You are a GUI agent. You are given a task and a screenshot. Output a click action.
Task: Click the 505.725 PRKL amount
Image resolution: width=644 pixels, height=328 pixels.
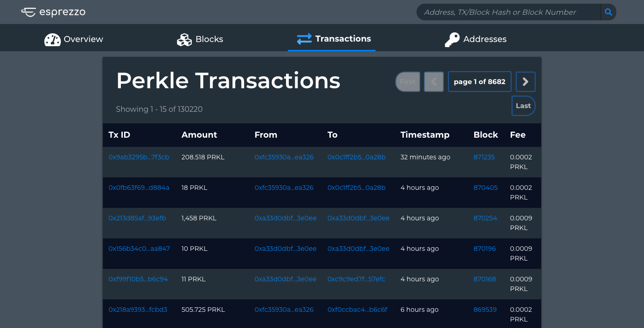[203, 310]
